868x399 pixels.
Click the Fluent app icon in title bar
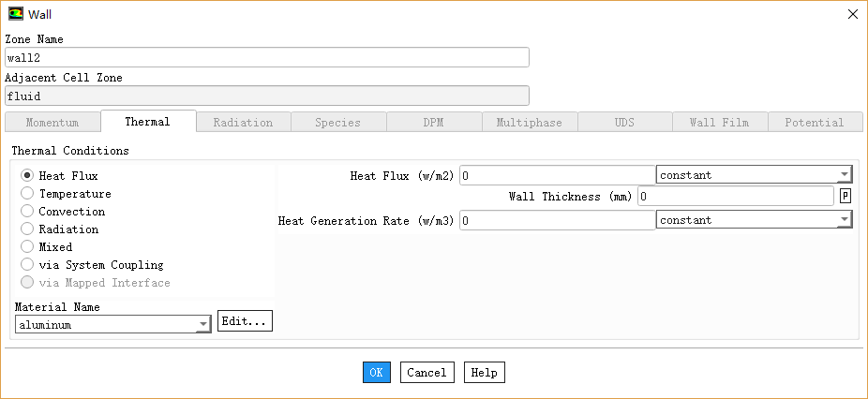[x=16, y=14]
